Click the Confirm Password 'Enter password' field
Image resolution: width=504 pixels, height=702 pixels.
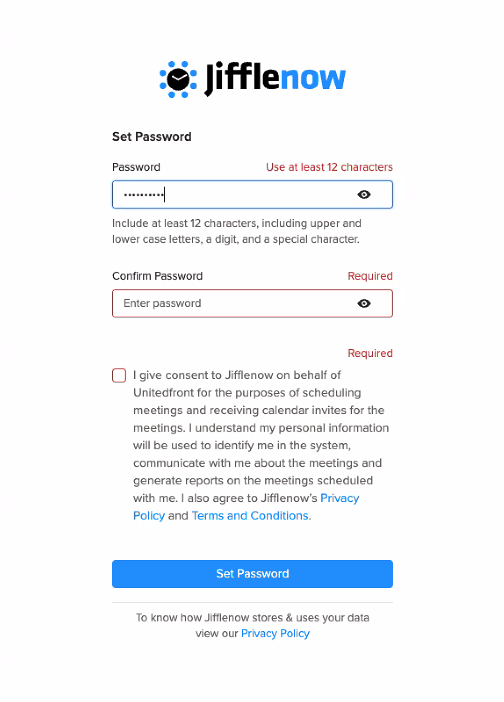click(252, 304)
